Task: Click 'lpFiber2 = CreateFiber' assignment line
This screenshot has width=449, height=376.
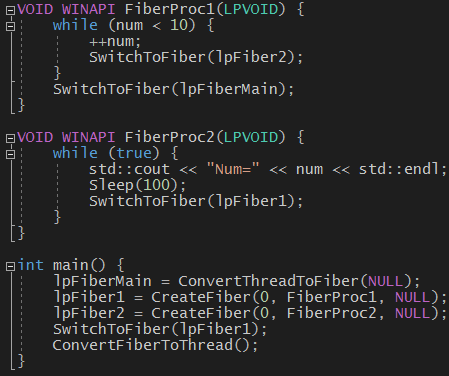Action: 250,313
